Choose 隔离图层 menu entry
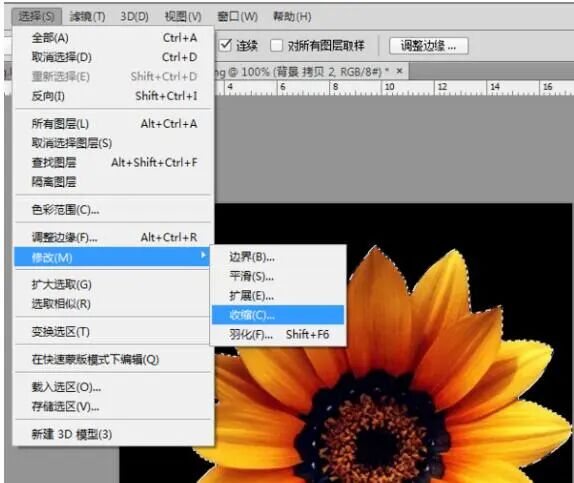Viewport: 574px width, 483px height. coord(114,182)
